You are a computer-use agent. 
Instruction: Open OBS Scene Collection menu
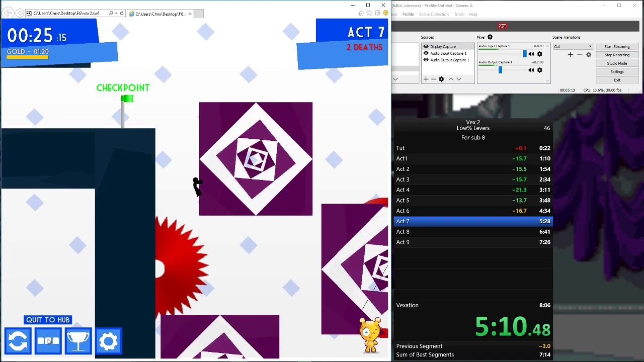click(x=434, y=15)
